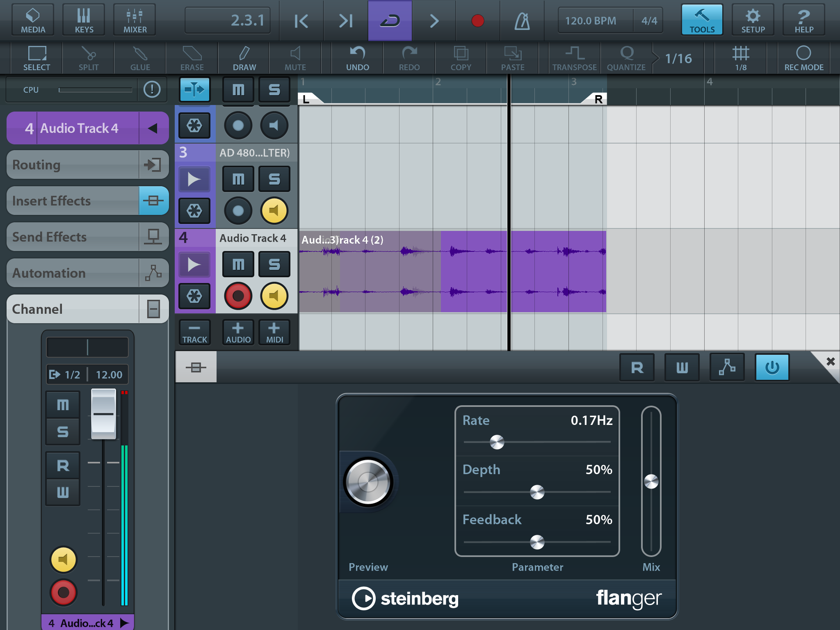
Task: Open the 1/16 quantize value selector
Action: click(x=678, y=58)
